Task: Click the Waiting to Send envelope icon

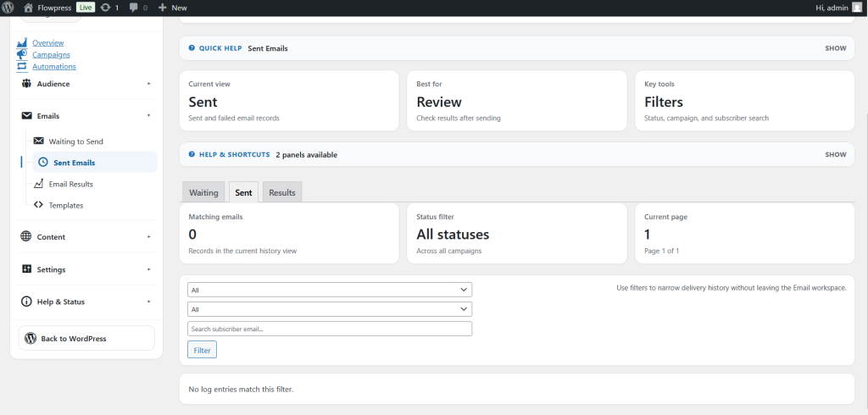Action: point(38,141)
